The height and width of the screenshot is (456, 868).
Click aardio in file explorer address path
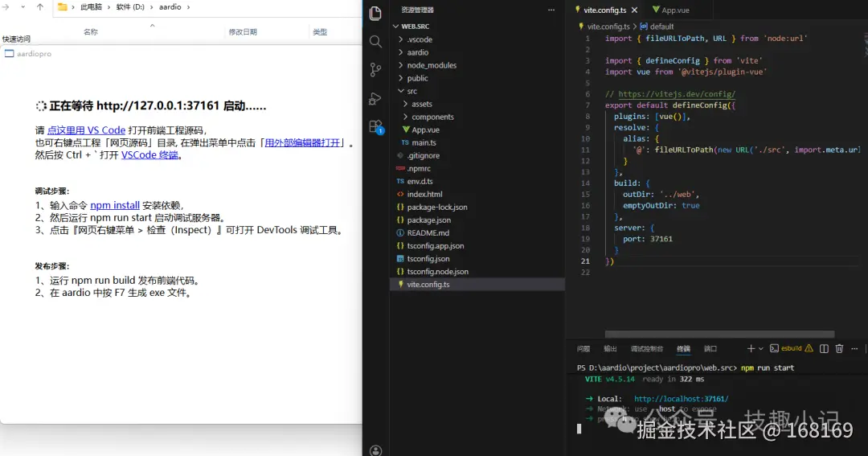click(x=170, y=7)
